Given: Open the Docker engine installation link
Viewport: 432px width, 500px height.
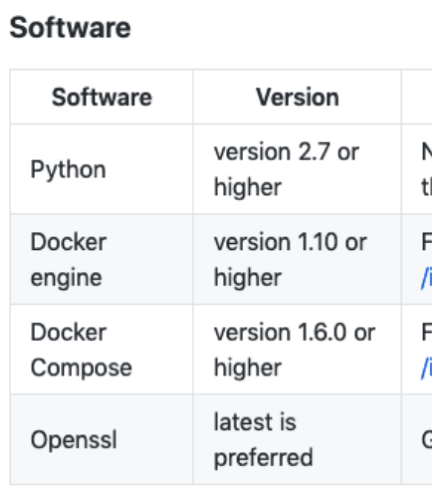Looking at the screenshot, I should tap(427, 278).
